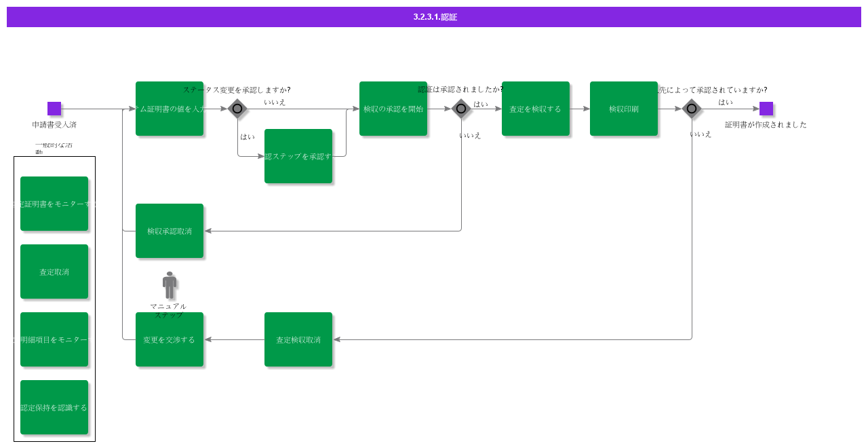Open the 査定を検収する process box
This screenshot has height=448, width=868.
[536, 109]
